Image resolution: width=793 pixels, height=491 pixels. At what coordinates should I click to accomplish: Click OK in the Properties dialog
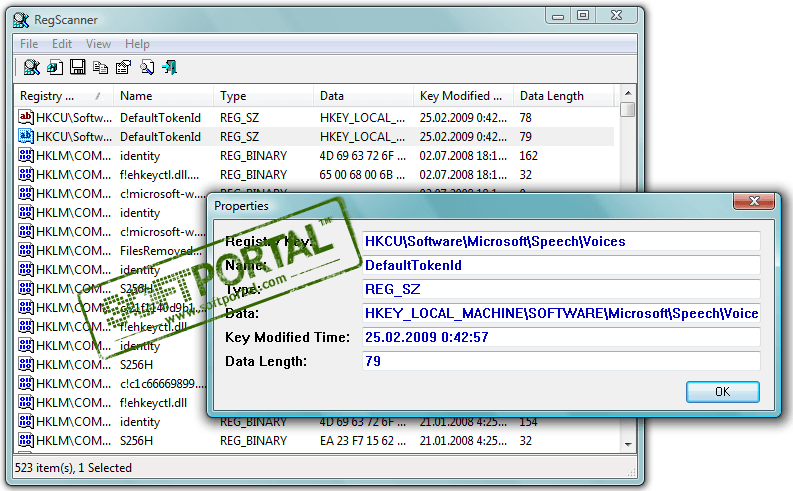click(723, 392)
